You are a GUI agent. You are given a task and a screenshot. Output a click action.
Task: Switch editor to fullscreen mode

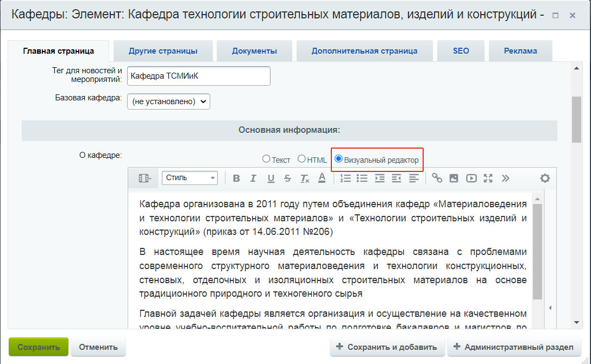coord(488,178)
